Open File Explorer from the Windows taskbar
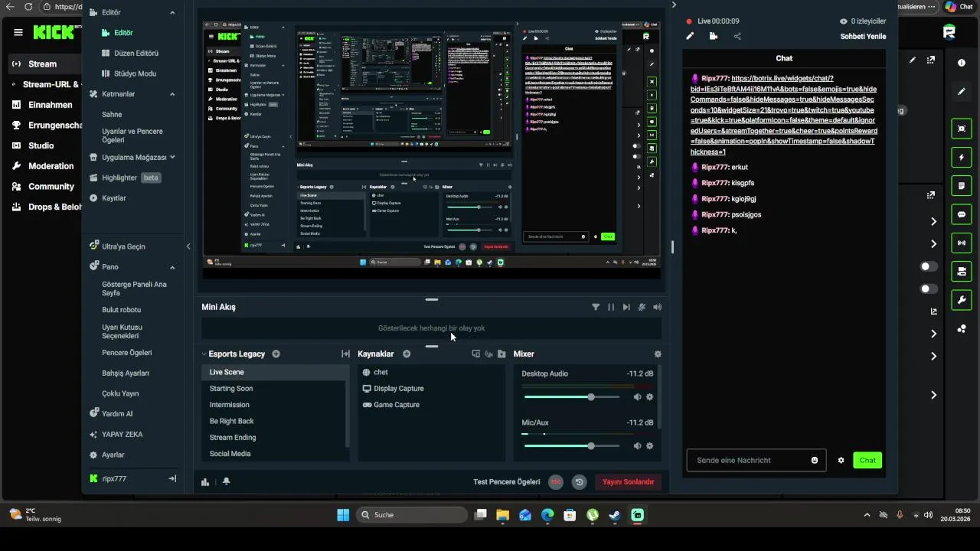Screen dimensions: 980x551 [x=502, y=515]
